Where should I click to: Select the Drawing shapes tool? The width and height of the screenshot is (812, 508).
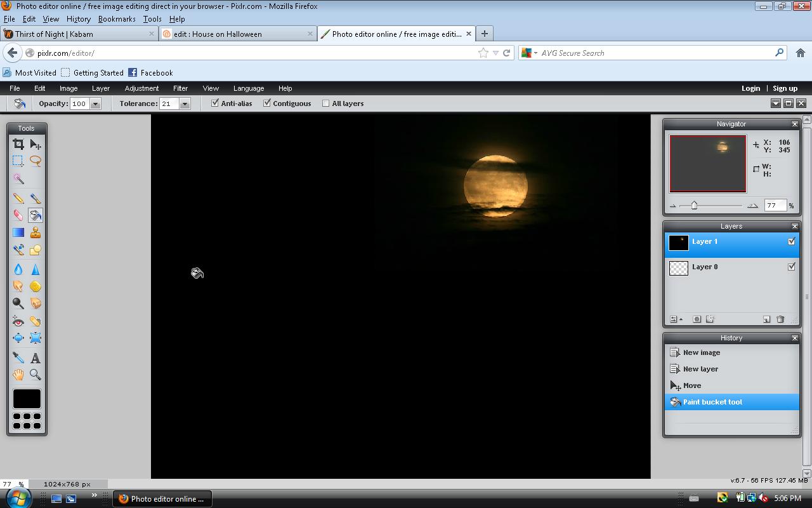tap(36, 250)
